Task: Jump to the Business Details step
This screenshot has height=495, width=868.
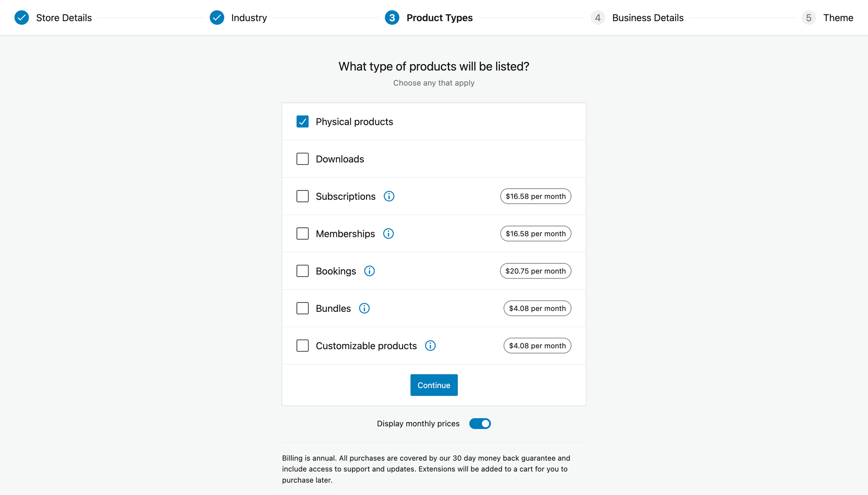Action: click(598, 18)
